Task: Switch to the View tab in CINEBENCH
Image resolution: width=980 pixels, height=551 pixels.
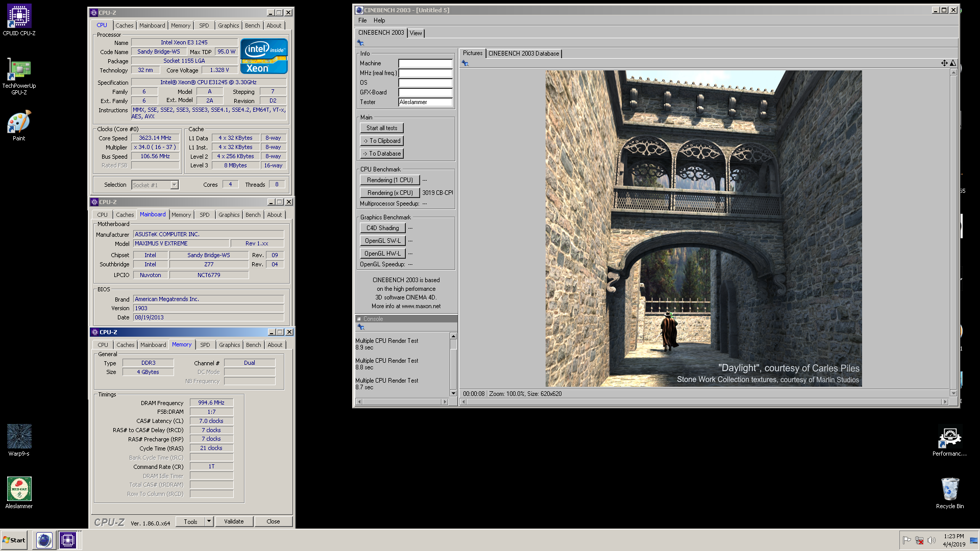Action: pos(416,33)
